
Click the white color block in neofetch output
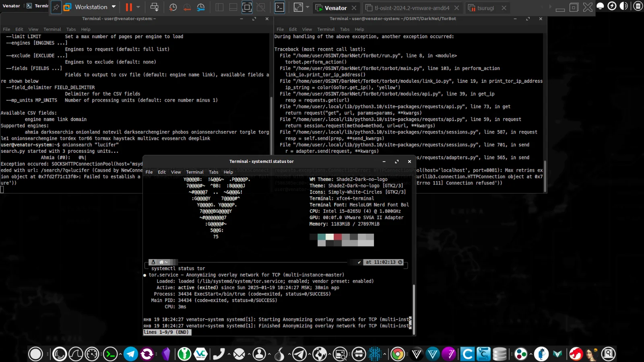pyautogui.click(x=330, y=237)
